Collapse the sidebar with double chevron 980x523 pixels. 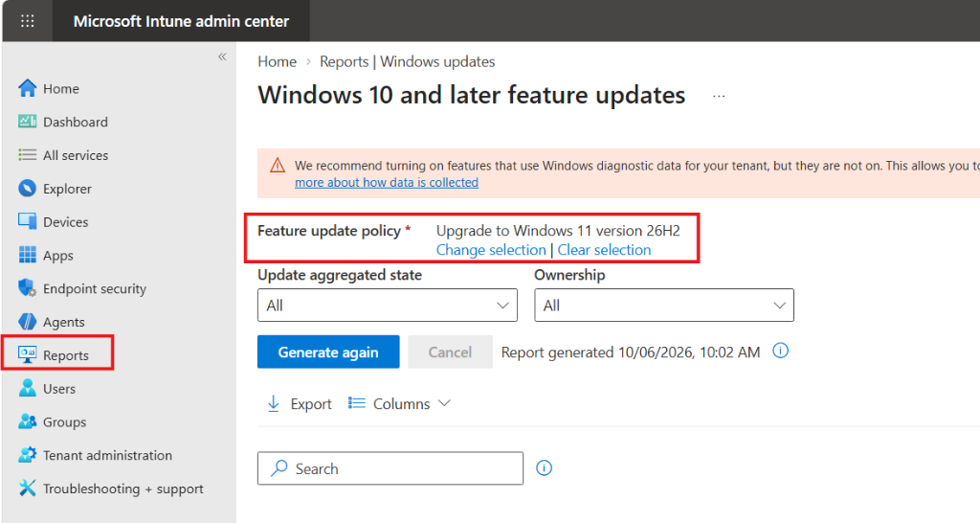(222, 57)
